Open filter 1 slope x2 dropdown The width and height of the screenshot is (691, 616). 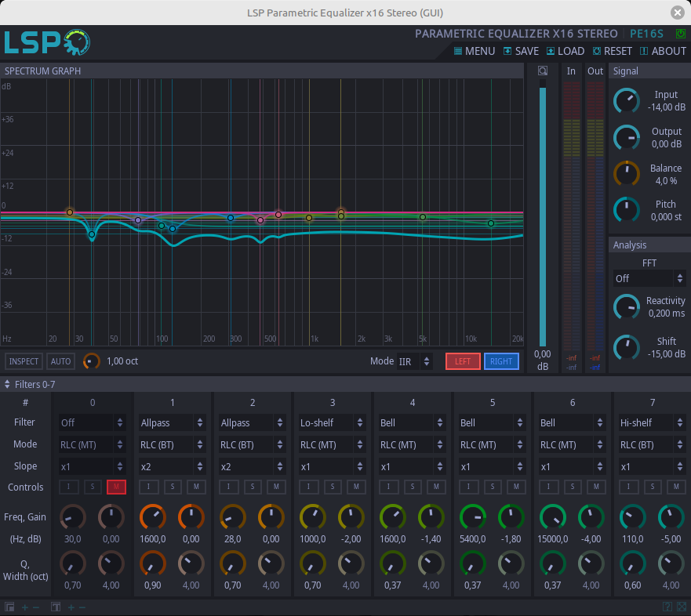173,467
